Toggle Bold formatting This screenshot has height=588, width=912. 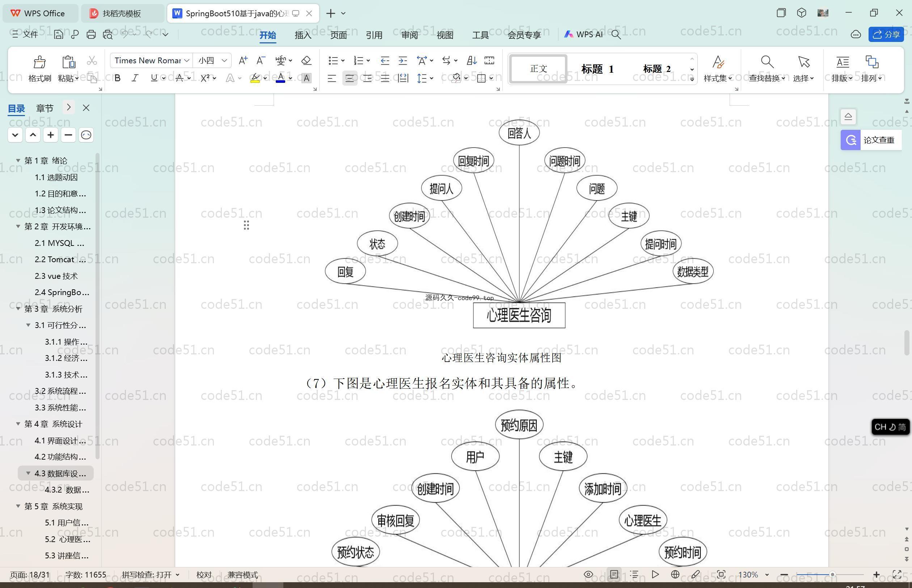tap(118, 78)
